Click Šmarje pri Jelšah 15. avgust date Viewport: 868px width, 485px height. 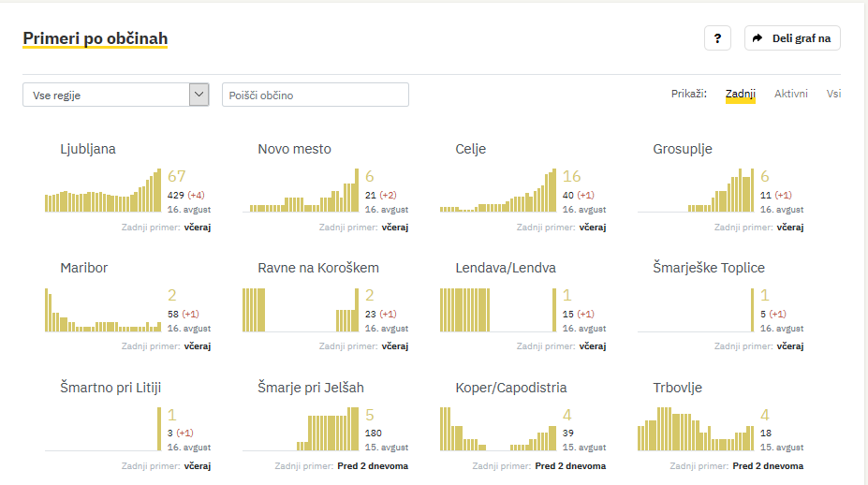coord(387,448)
